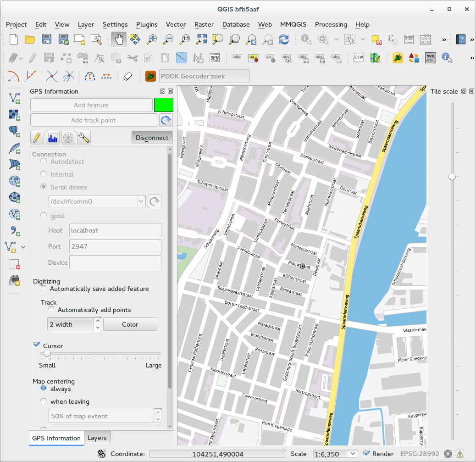Viewport: 476px width, 462px height.
Task: Click the svg export icon
Action: tap(431, 58)
